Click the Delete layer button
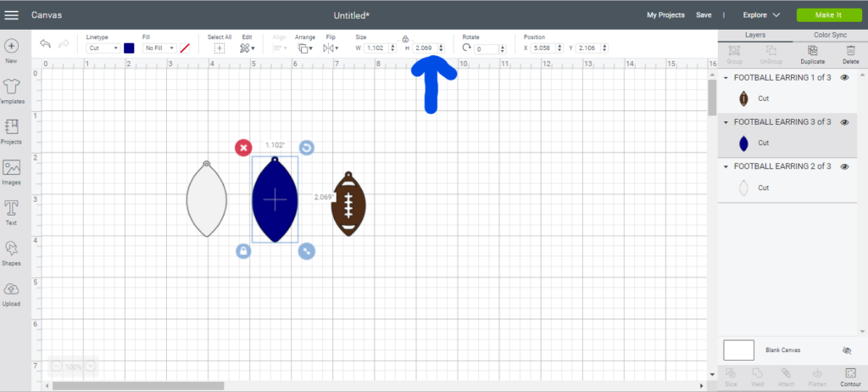The height and width of the screenshot is (392, 868). [851, 54]
